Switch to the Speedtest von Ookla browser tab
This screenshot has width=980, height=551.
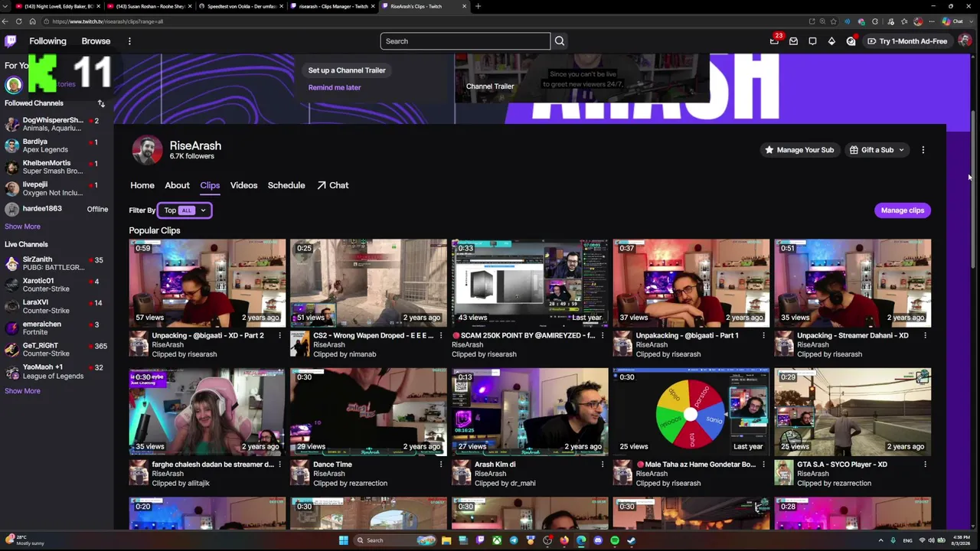point(241,6)
